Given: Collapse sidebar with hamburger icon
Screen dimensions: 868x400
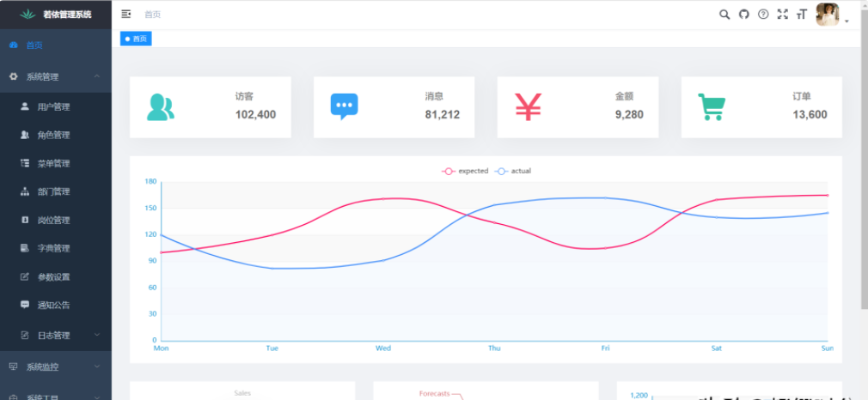Looking at the screenshot, I should tap(126, 15).
